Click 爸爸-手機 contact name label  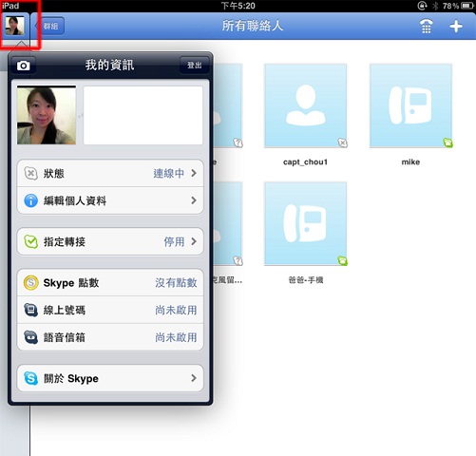(306, 280)
